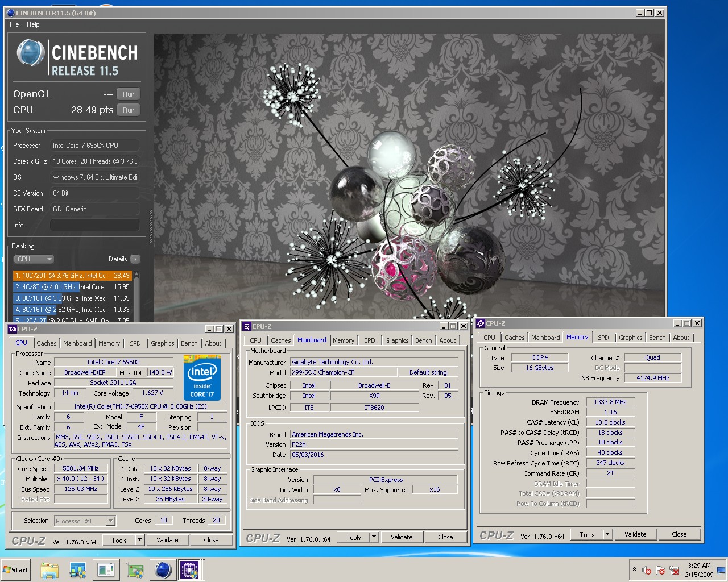Viewport: 728px width, 582px height.
Task: Select the Mainboard tab in CPU-Z Memory window
Action: point(545,338)
